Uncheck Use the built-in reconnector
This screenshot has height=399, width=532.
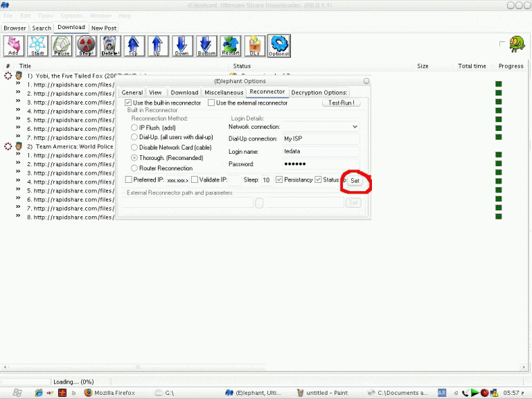(x=128, y=103)
